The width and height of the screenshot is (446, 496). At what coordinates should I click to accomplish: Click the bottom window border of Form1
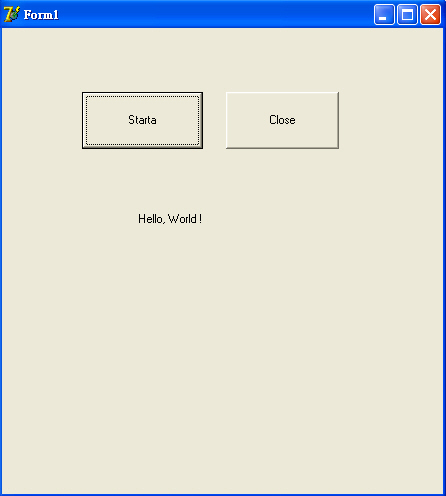(223, 495)
